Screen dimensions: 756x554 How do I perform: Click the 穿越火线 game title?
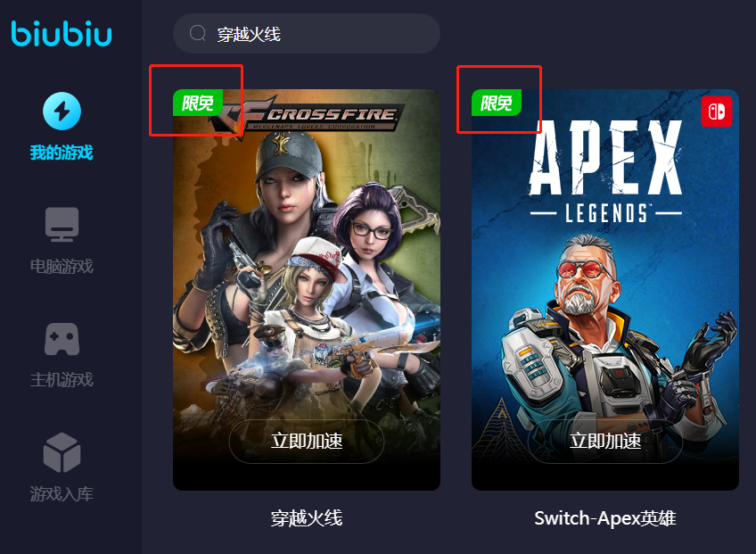[307, 518]
